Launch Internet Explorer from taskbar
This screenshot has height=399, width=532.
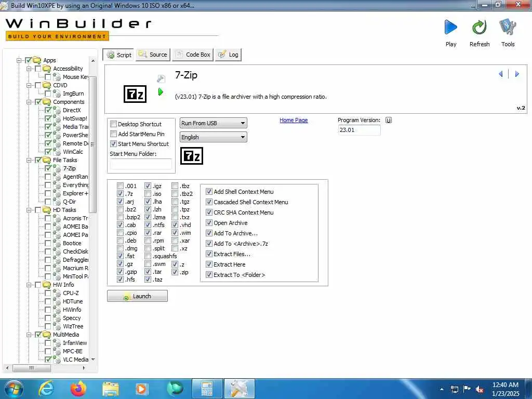coord(46,389)
